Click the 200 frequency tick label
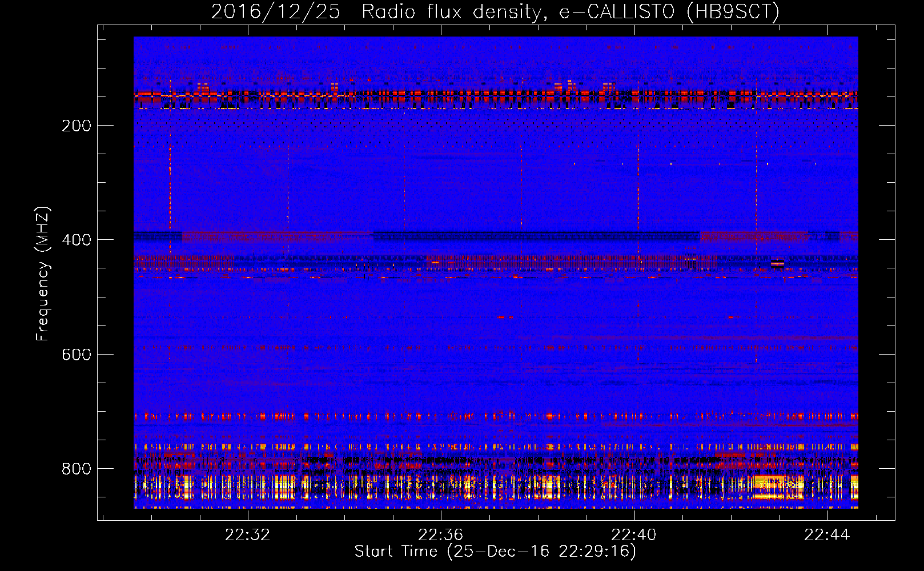The height and width of the screenshot is (571, 924). (x=77, y=126)
